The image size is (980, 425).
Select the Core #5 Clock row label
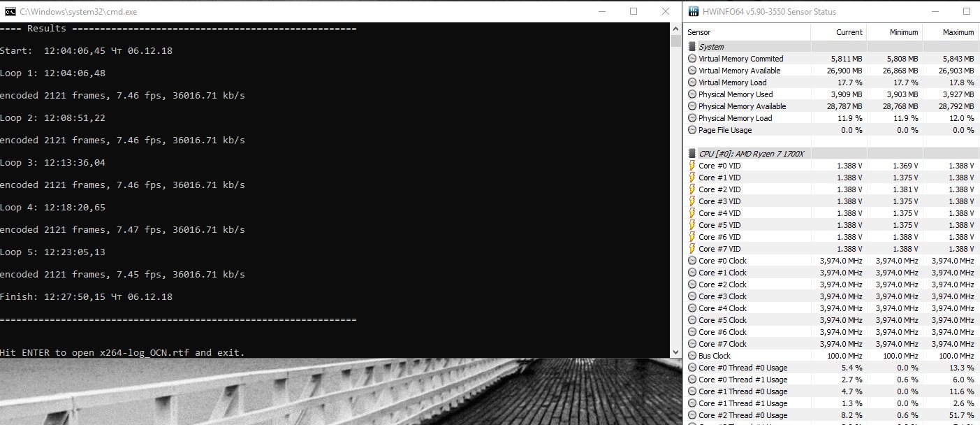tap(722, 320)
